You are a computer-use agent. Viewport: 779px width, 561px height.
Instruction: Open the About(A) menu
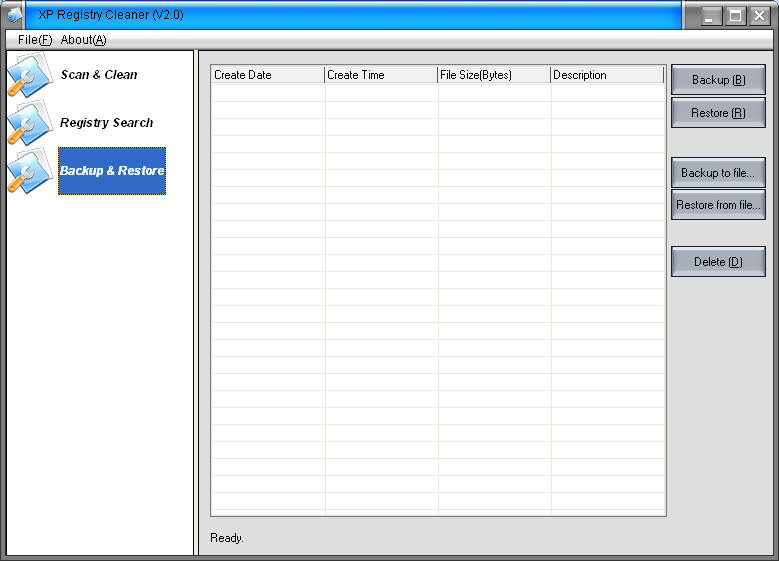click(x=83, y=40)
